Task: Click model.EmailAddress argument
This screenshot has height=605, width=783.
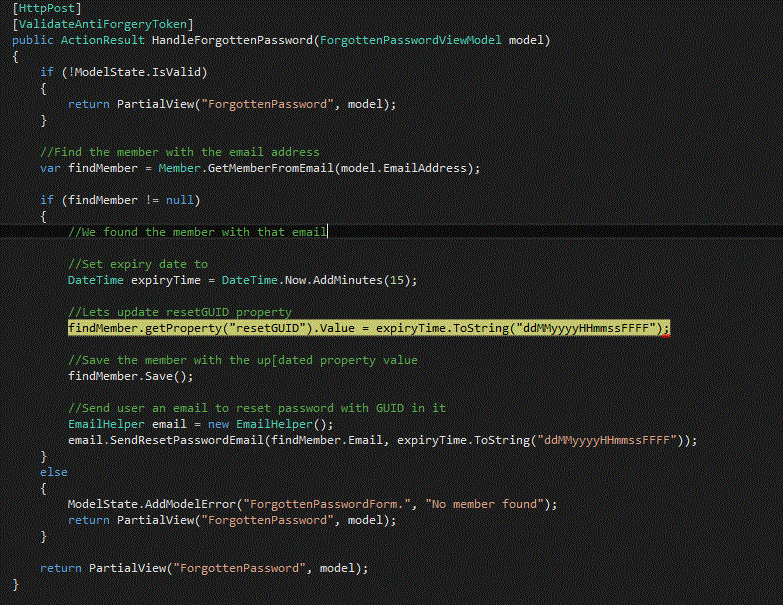Action: pyautogui.click(x=403, y=168)
